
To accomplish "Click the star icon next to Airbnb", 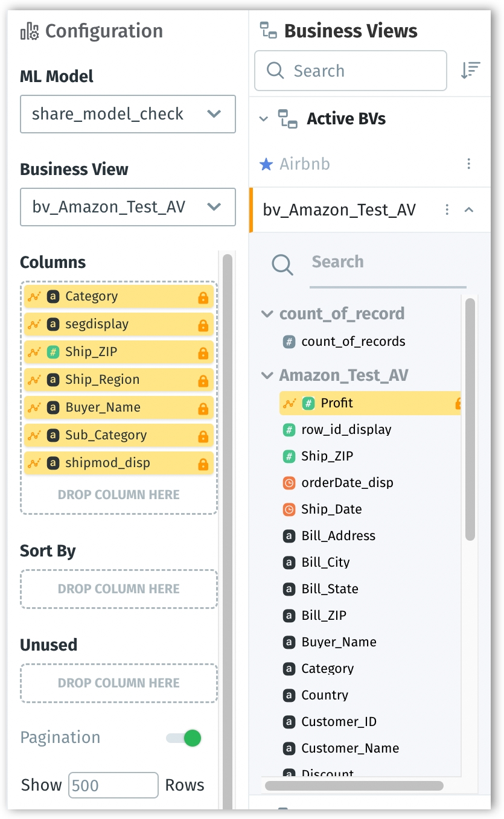I will click(x=266, y=164).
